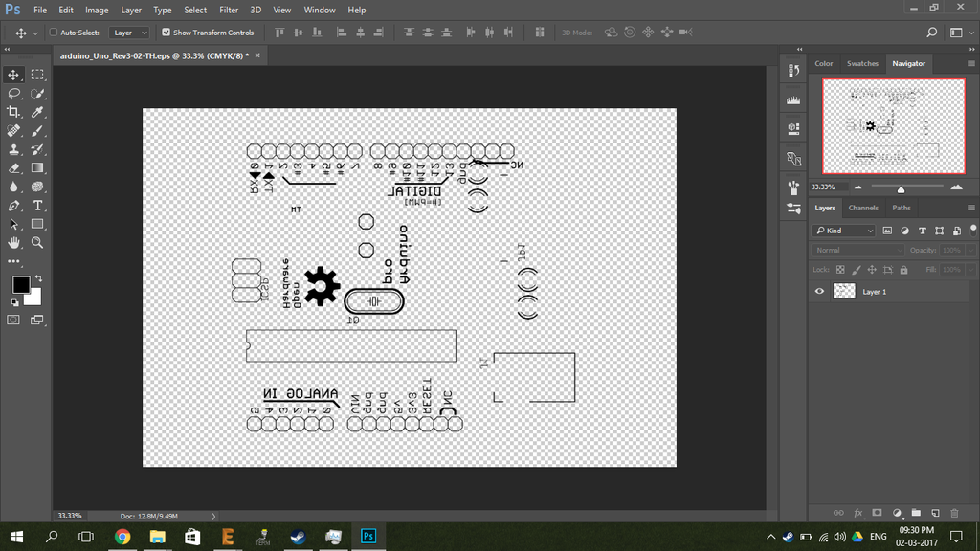Open the status bar info arrow
980x551 pixels.
pos(213,516)
